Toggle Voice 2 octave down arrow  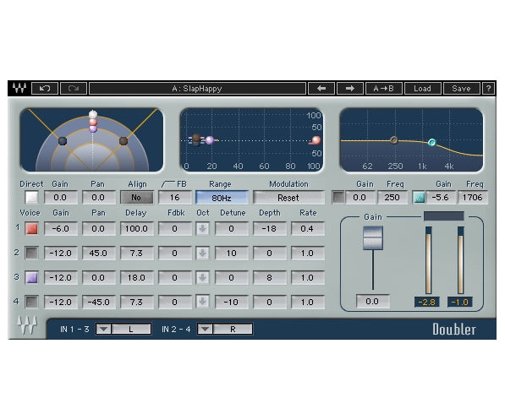(x=202, y=254)
